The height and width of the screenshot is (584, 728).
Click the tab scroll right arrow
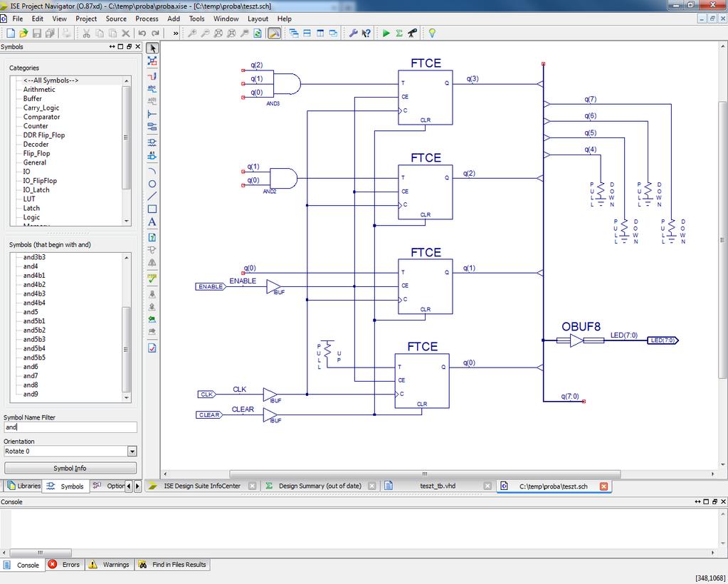point(137,486)
